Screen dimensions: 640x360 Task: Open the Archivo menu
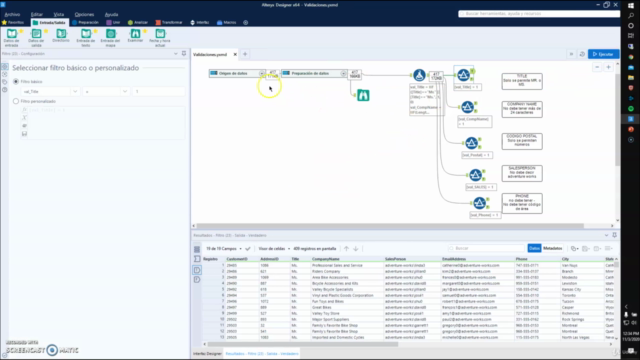tap(12, 14)
